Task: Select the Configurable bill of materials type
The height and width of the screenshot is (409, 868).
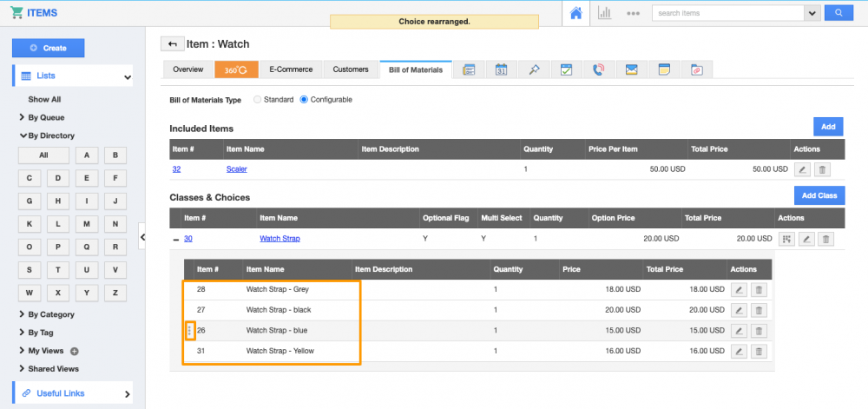Action: click(x=304, y=100)
